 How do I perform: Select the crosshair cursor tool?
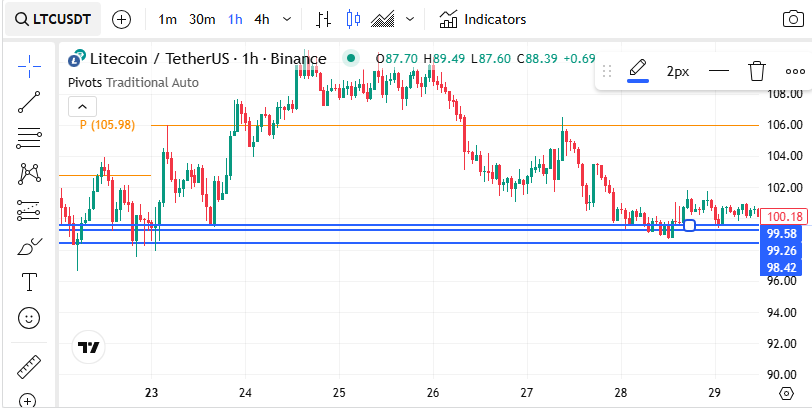point(30,66)
